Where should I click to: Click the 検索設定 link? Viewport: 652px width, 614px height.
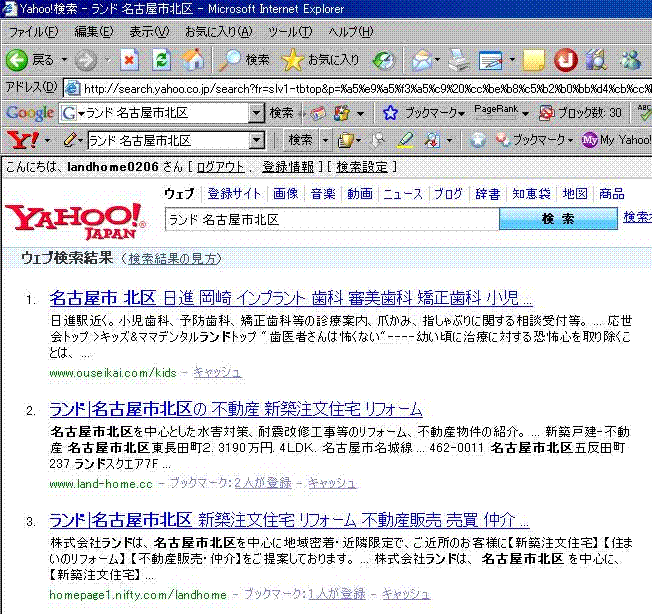(x=362, y=167)
